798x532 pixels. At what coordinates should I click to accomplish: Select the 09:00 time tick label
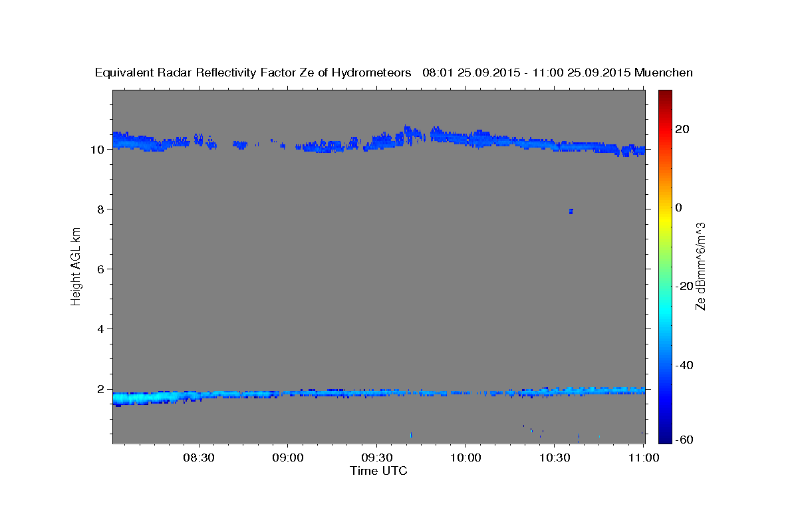[x=288, y=458]
